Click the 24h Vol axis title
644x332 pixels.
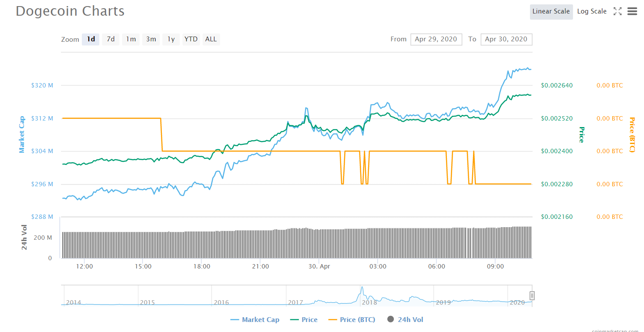(24, 237)
